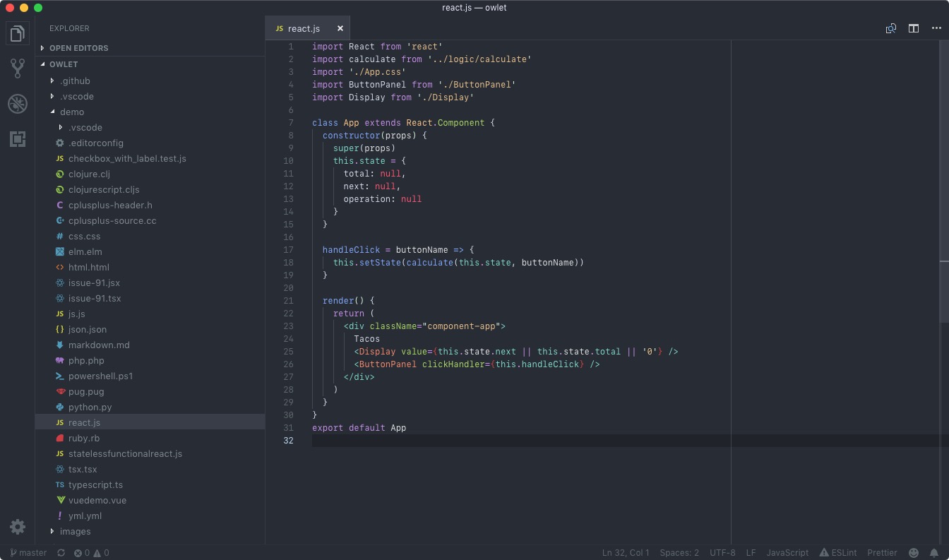Open the Explorer view in activity bar
949x560 pixels.
tap(18, 33)
